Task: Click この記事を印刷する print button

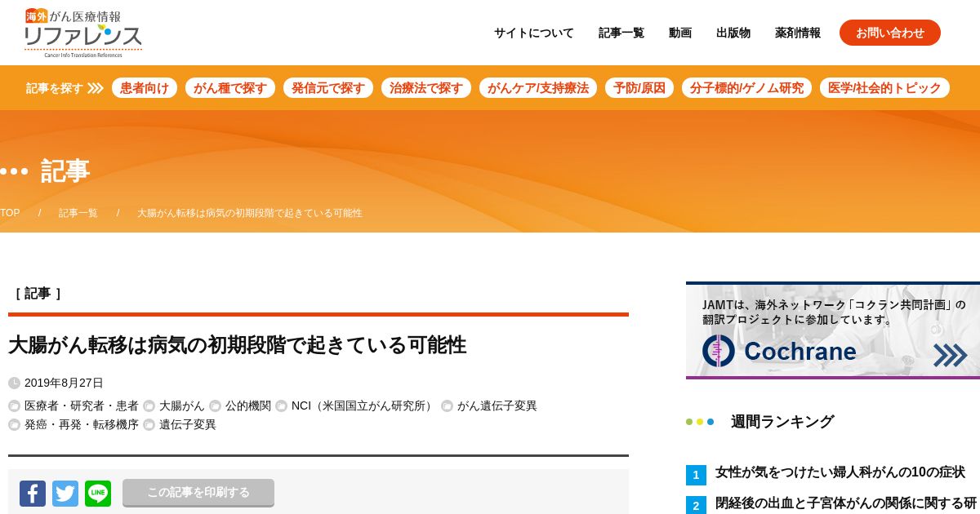Action: pos(198,493)
